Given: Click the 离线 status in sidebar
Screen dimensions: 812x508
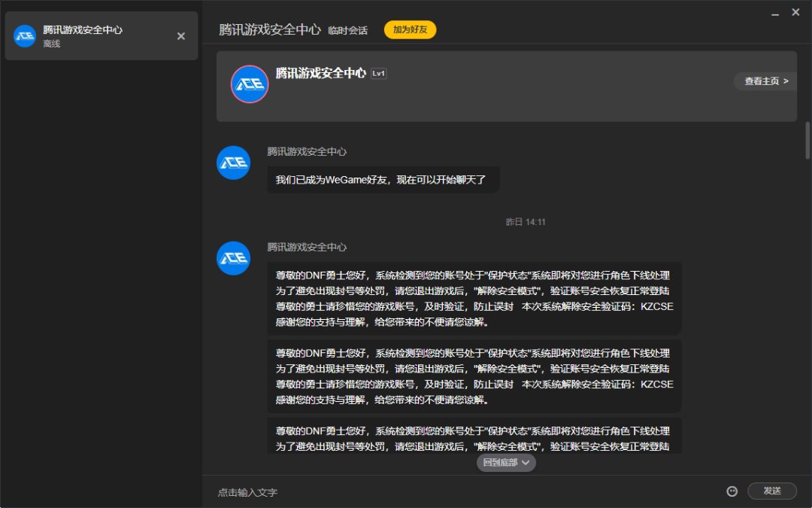Looking at the screenshot, I should click(x=52, y=44).
